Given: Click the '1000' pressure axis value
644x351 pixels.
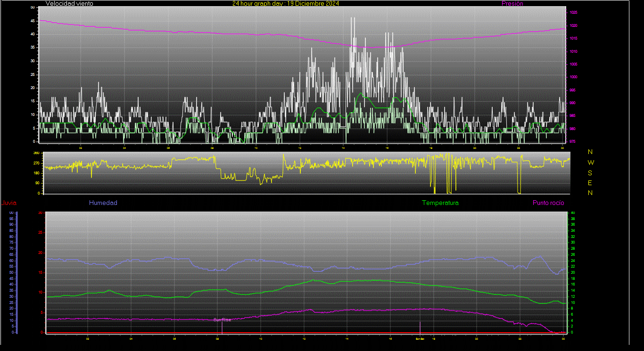Looking at the screenshot, I should tap(573, 77).
